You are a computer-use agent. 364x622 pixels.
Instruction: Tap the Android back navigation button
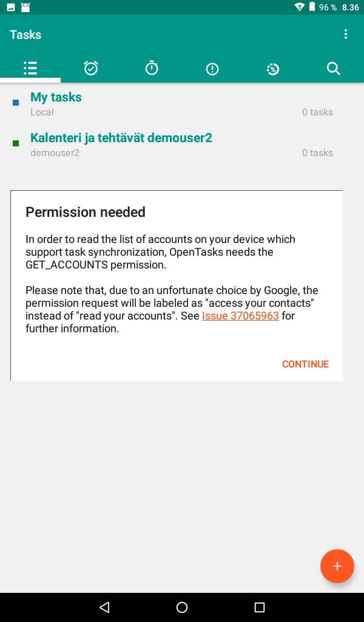click(104, 607)
